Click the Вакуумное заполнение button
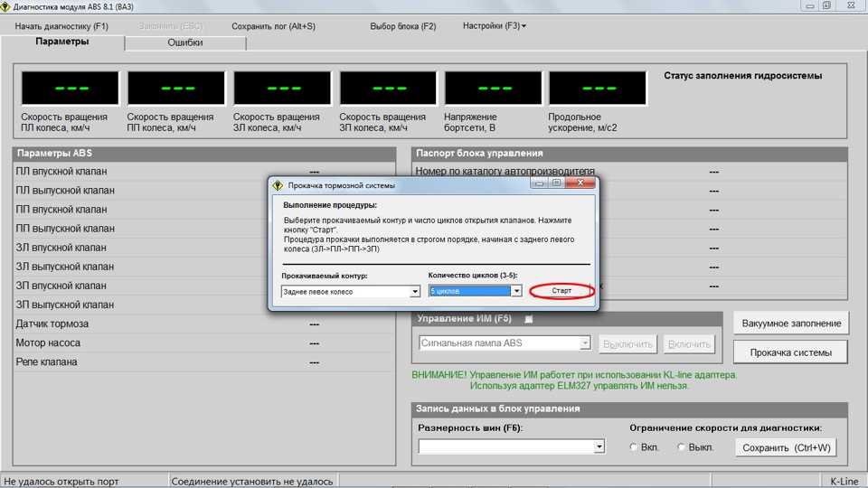The height and width of the screenshot is (488, 868). click(x=791, y=324)
